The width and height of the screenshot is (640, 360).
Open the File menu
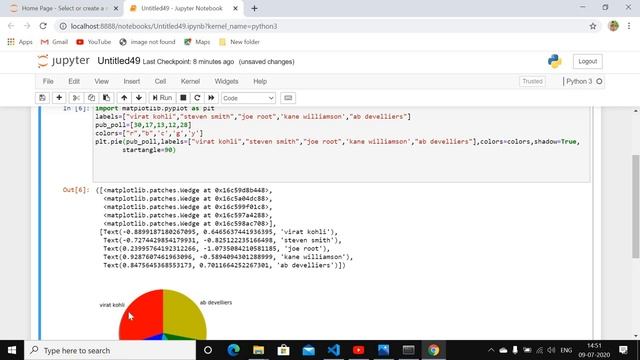pos(48,81)
